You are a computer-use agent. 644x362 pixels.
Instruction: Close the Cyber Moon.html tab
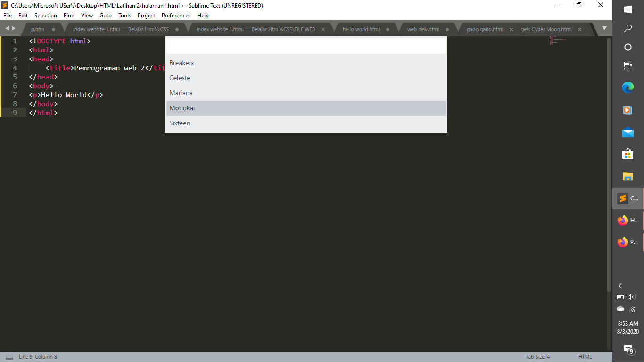tap(579, 29)
